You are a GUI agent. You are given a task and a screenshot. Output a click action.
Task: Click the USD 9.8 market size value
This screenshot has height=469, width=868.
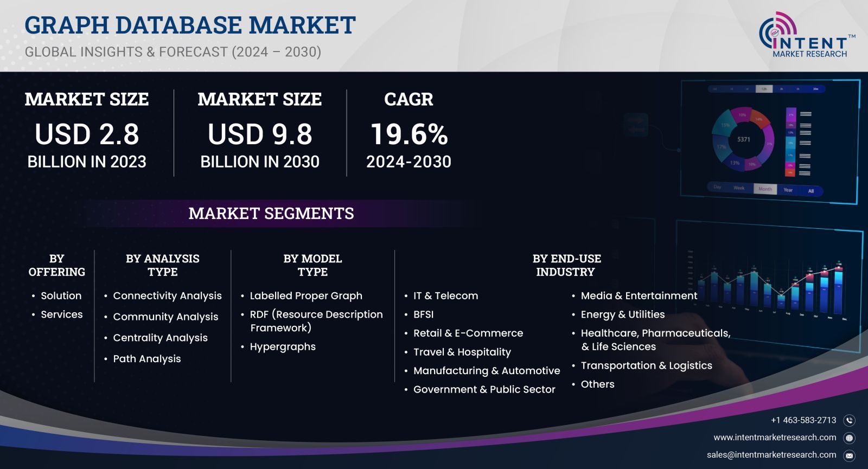pos(260,134)
